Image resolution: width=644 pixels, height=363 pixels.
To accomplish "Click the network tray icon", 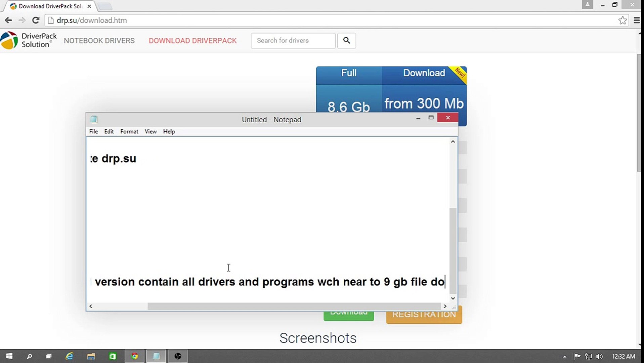I will 588,356.
